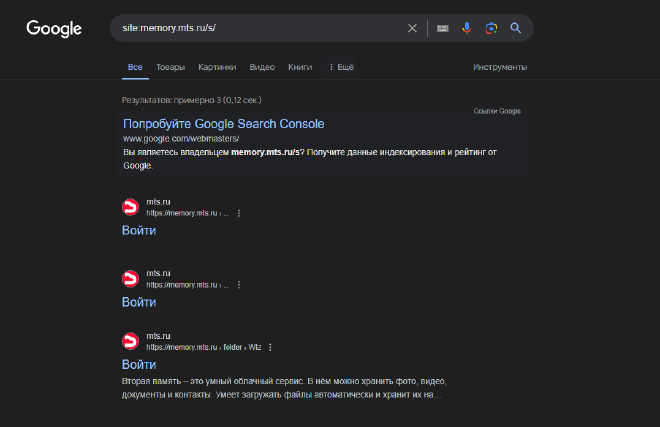Screen dimensions: 660x427
Task: Open options menu beside folder › Wlz breadcrumb
Action: click(x=270, y=347)
